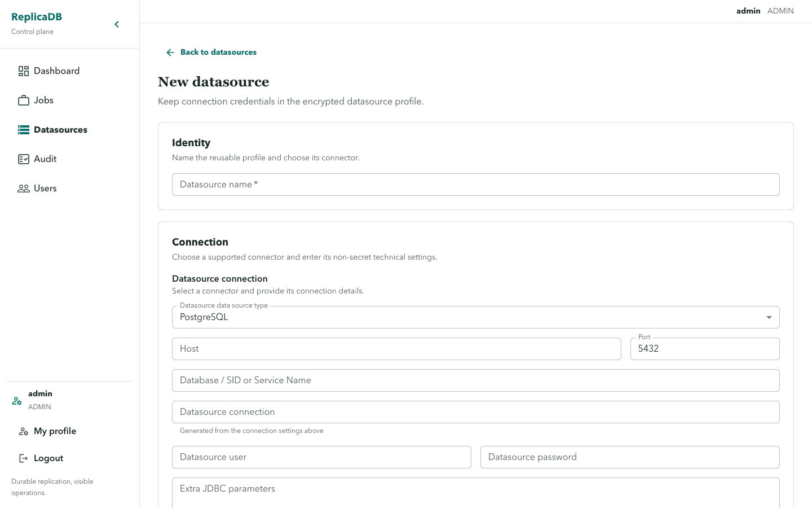Click the ReplicaDB logo title
Image resolution: width=812 pixels, height=508 pixels.
tap(37, 17)
